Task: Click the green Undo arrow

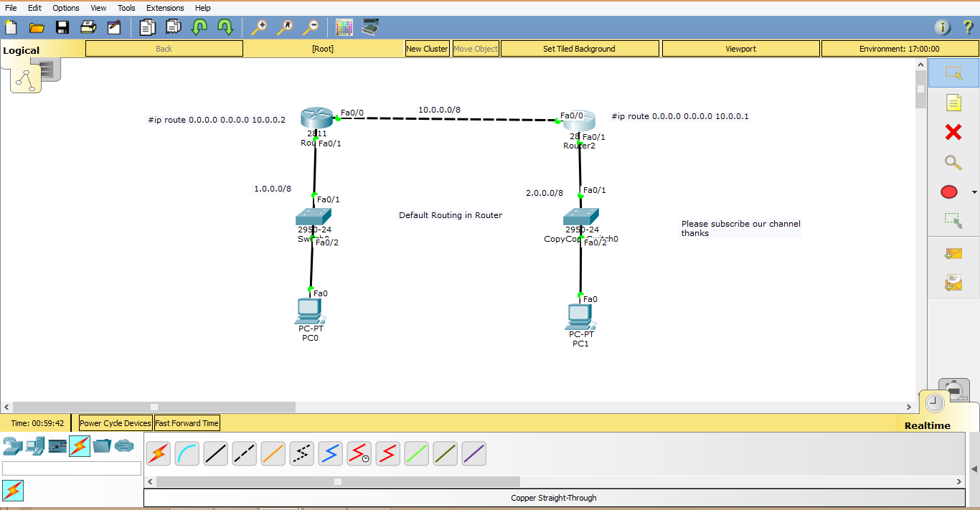Action: pos(199,27)
